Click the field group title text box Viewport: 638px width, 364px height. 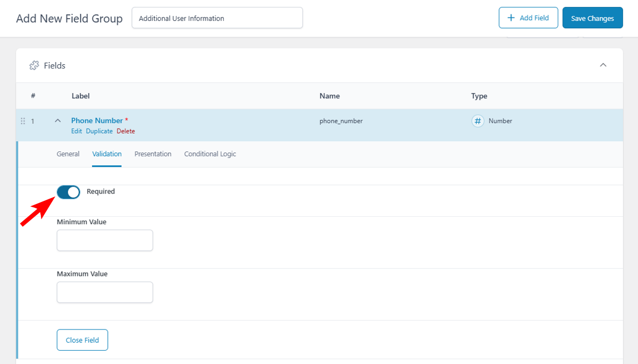point(217,18)
